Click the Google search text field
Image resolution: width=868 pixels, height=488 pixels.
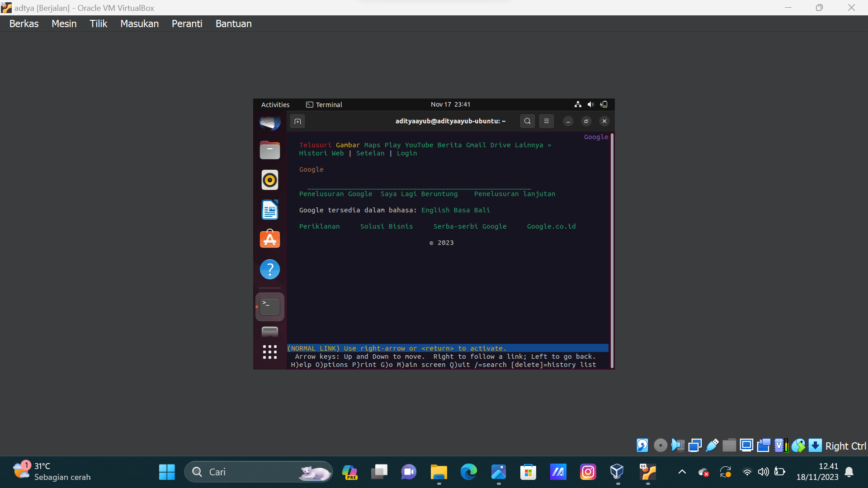(419, 186)
